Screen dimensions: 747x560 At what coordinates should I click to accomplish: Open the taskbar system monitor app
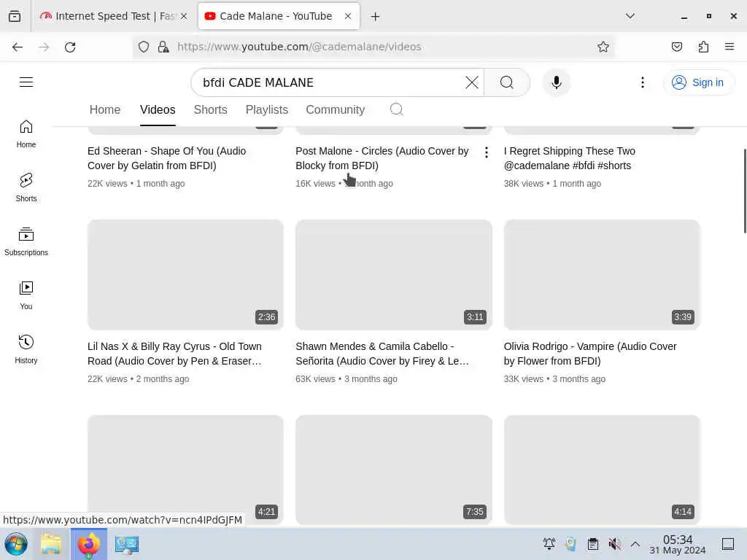tap(127, 544)
